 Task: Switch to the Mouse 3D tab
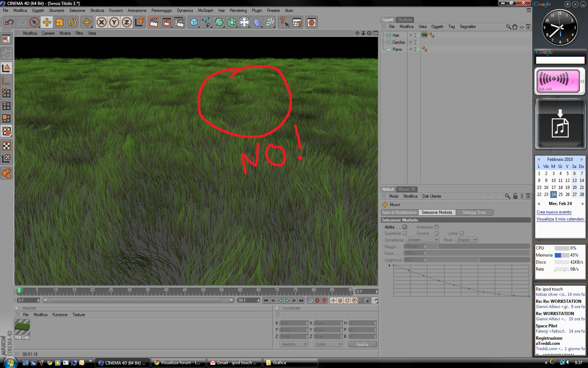(x=407, y=189)
